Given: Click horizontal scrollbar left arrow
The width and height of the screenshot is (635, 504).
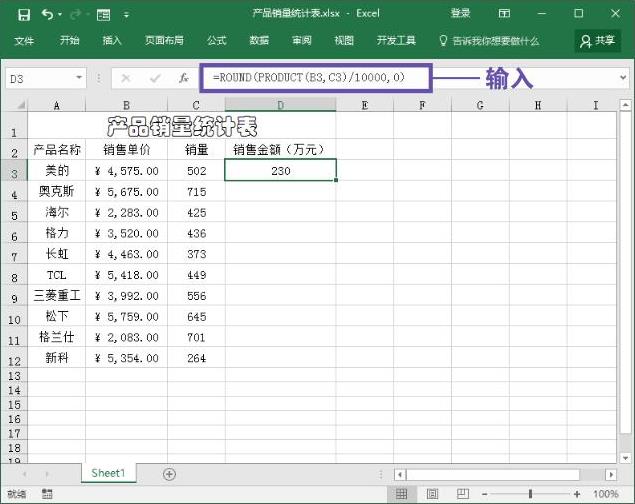Looking at the screenshot, I should click(400, 474).
